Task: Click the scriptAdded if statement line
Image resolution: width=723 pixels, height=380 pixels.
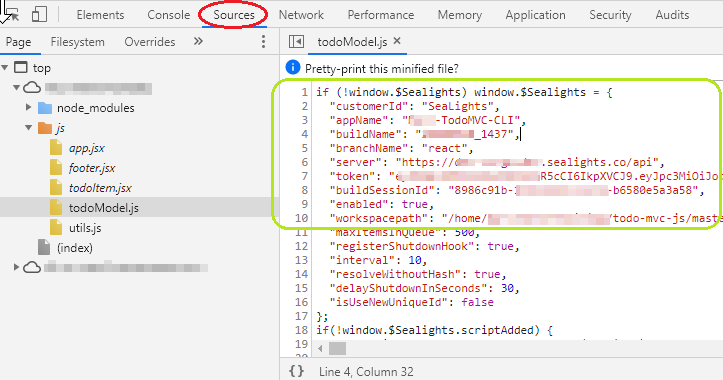Action: pos(434,330)
